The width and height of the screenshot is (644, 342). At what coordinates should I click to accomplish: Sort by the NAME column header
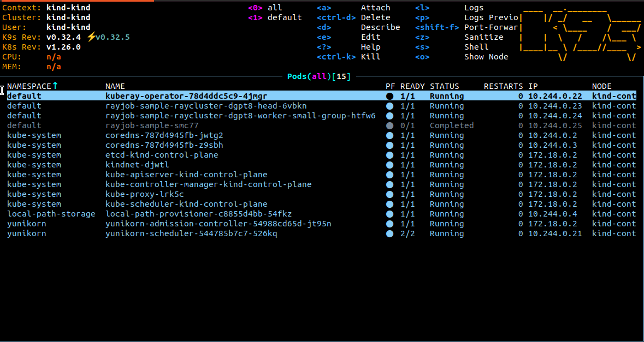(x=115, y=86)
